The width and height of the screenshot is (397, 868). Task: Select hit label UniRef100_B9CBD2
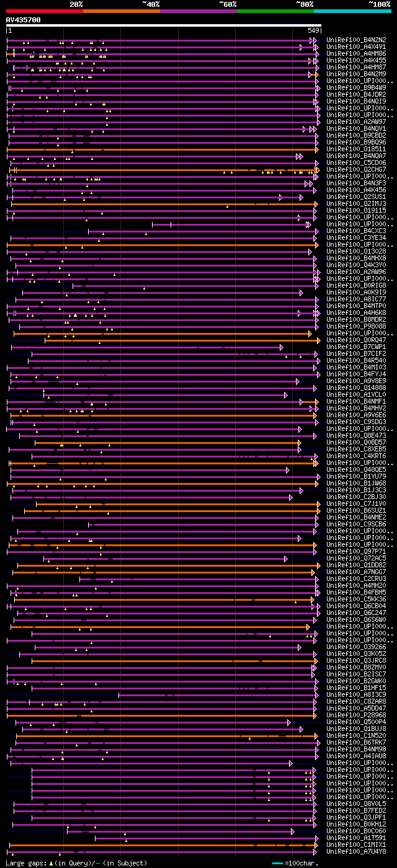tap(355, 135)
